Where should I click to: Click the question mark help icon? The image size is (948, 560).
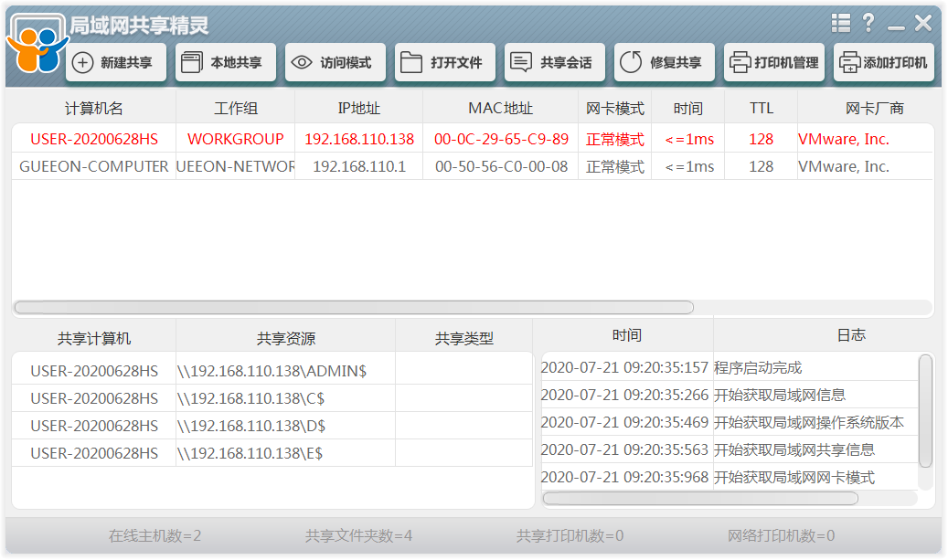click(868, 23)
